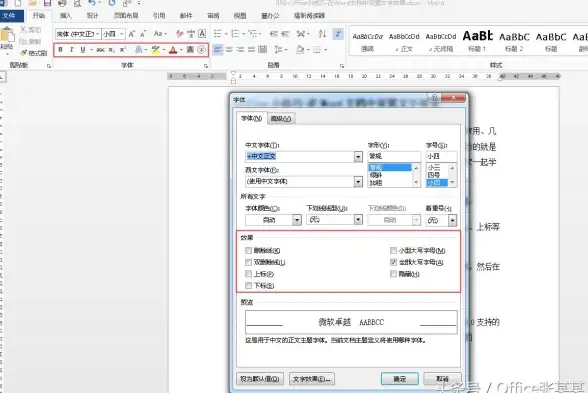Image resolution: width=588 pixels, height=393 pixels.
Task: Click the Sort icon in paragraph group
Action: coord(322,34)
